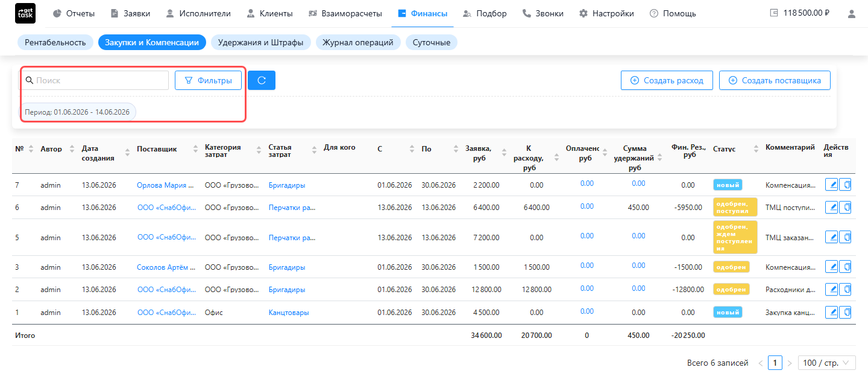
Task: Click the Поиск search field
Action: pos(95,80)
